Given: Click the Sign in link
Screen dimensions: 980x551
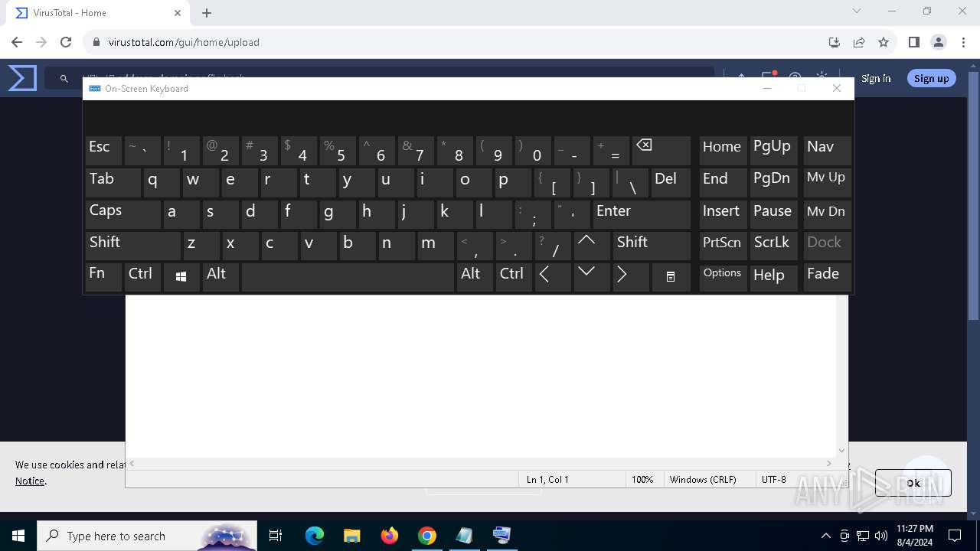Looking at the screenshot, I should click(x=876, y=78).
